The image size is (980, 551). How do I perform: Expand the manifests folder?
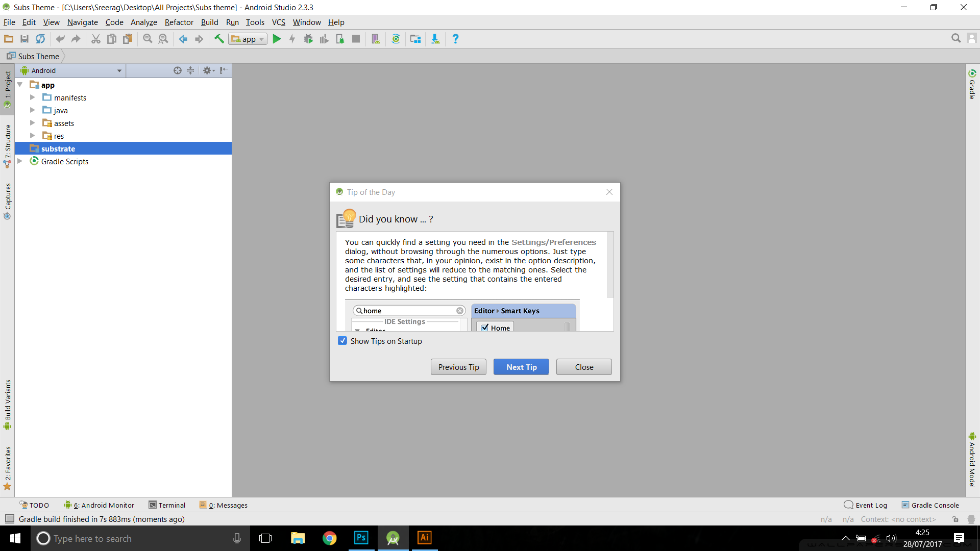(33, 97)
